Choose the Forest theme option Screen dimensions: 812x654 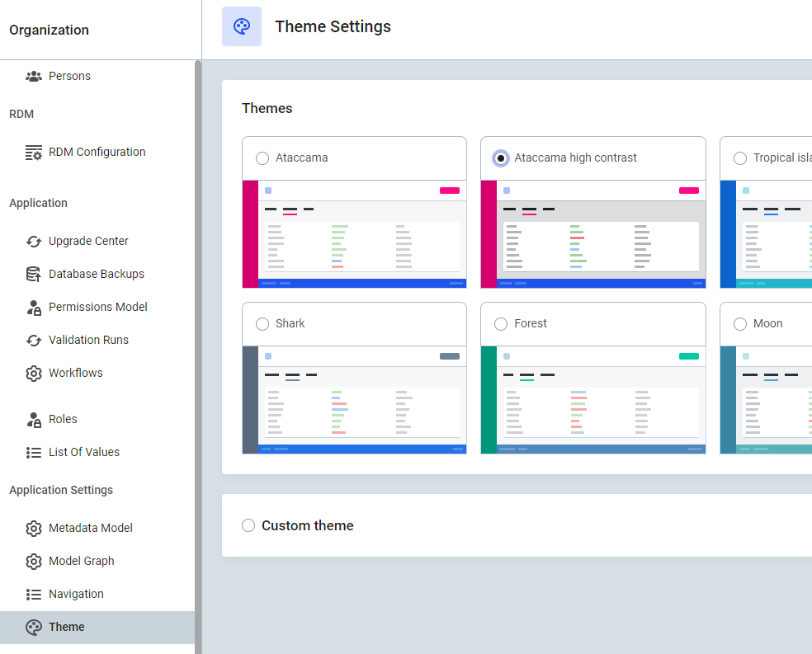[x=501, y=324]
